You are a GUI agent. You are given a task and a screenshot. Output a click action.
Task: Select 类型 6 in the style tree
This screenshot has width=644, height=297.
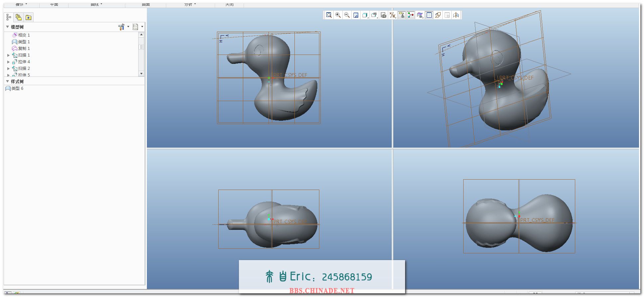pos(17,88)
